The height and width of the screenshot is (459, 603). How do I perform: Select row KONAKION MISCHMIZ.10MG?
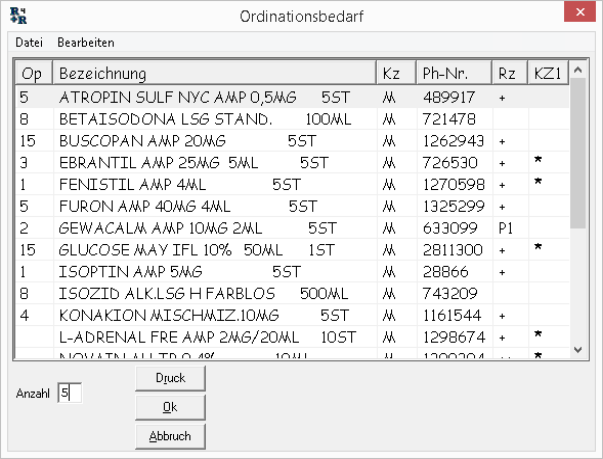point(292,316)
